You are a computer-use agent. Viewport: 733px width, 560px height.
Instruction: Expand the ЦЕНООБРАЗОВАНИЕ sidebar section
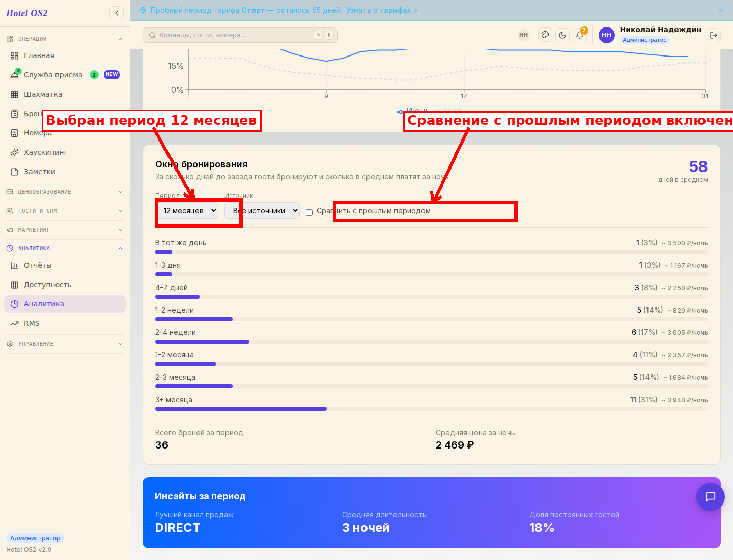pyautogui.click(x=65, y=192)
